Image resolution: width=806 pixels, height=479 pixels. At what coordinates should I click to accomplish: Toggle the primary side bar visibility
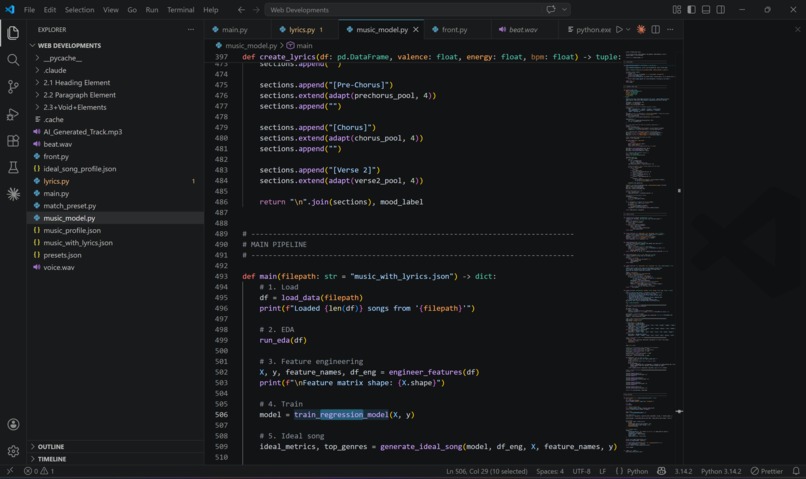click(x=691, y=10)
